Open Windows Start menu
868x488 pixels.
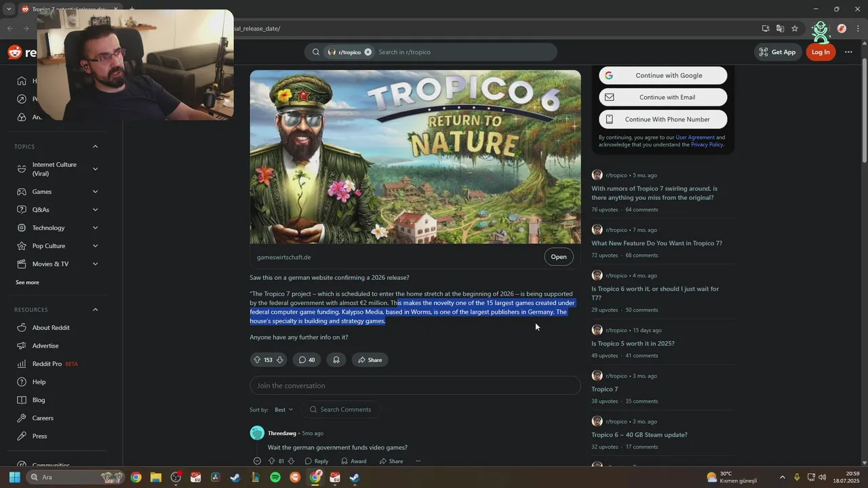14,477
